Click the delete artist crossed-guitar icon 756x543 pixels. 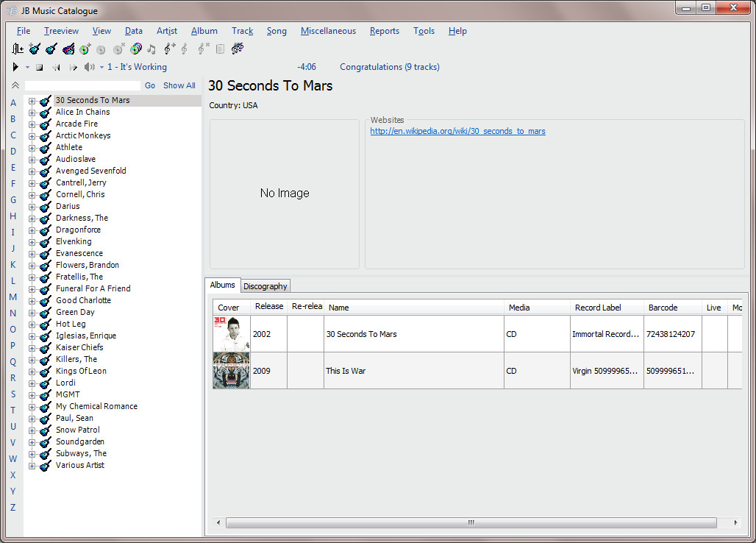pyautogui.click(x=68, y=49)
